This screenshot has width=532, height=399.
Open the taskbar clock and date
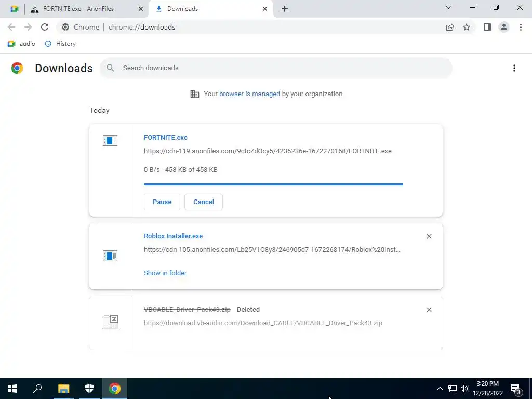click(x=487, y=389)
